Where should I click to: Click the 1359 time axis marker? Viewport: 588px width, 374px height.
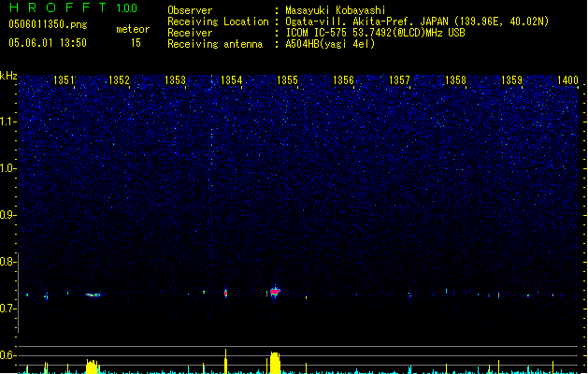click(511, 79)
